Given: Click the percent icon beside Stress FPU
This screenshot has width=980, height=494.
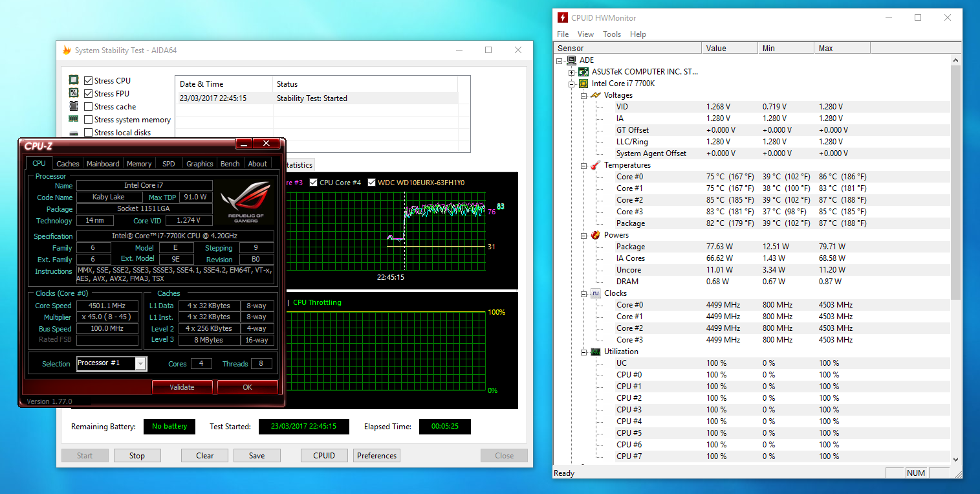Looking at the screenshot, I should pos(74,93).
